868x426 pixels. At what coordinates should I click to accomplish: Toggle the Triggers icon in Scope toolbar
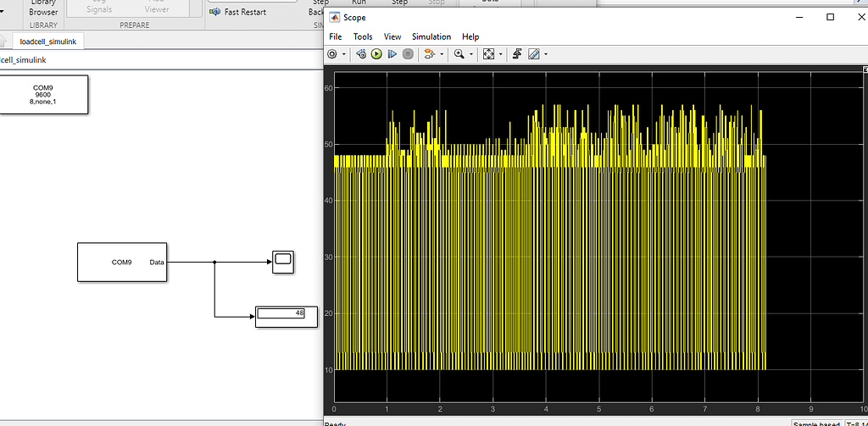pos(515,54)
